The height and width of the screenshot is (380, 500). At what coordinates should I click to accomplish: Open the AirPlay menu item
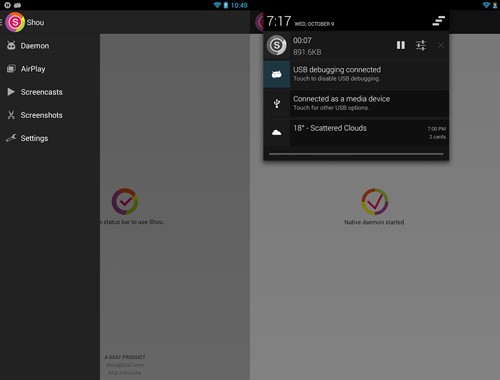click(x=50, y=69)
